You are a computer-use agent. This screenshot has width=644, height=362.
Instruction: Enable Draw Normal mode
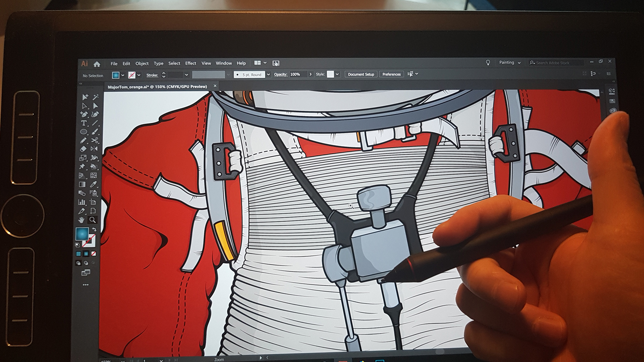(x=78, y=263)
